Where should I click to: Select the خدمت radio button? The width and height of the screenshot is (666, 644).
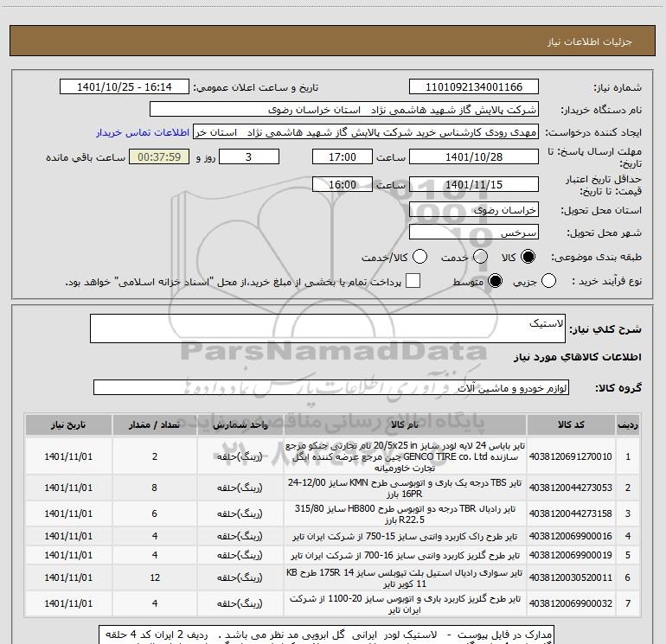coord(480,257)
